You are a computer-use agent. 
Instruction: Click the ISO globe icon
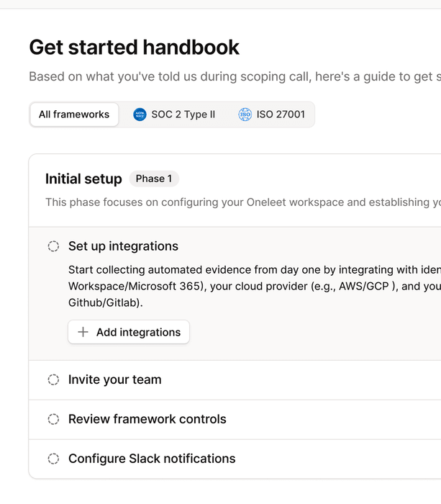(245, 114)
